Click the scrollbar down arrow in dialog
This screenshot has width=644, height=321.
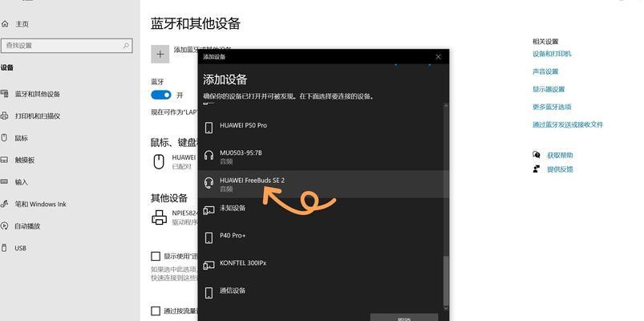pos(446,308)
